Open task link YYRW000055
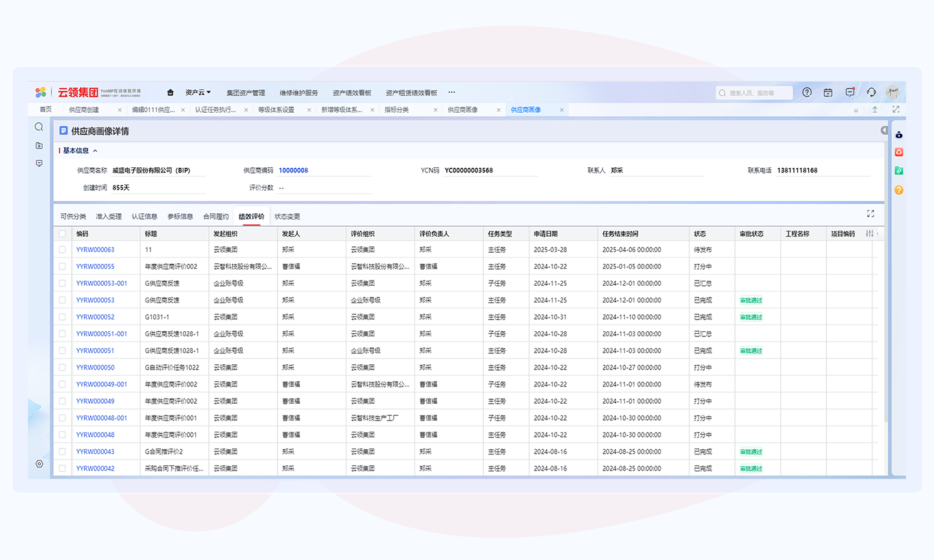Image resolution: width=934 pixels, height=560 pixels. pos(95,266)
